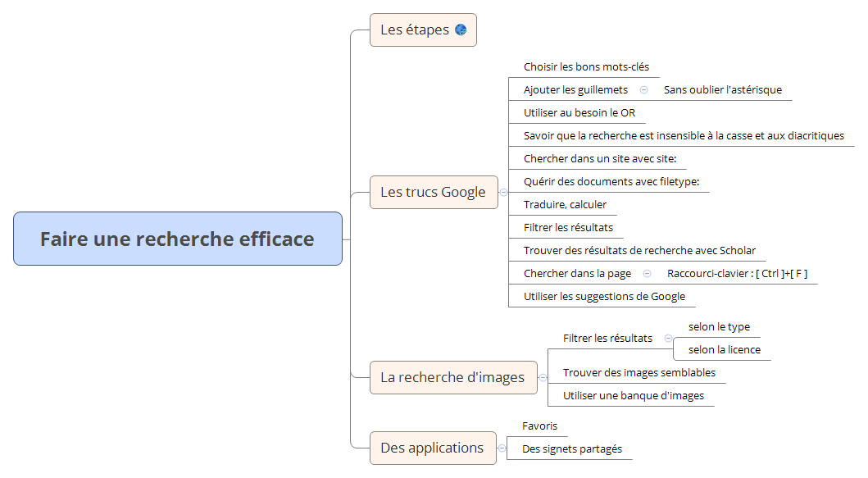Screen dimensions: 868x478
Task: Click the Des signets partagés subtopic
Action: [x=571, y=449]
